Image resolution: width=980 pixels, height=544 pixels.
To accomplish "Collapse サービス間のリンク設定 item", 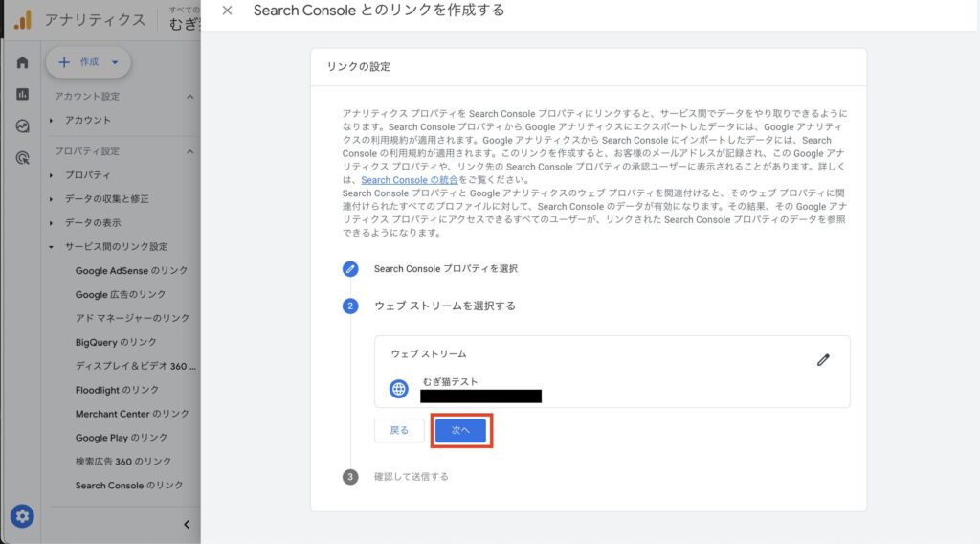I will point(52,246).
